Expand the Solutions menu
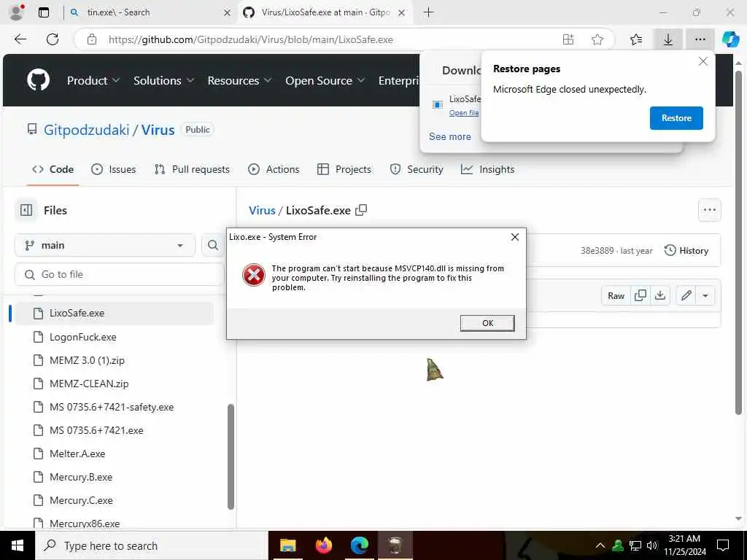This screenshot has width=747, height=560. click(x=163, y=80)
